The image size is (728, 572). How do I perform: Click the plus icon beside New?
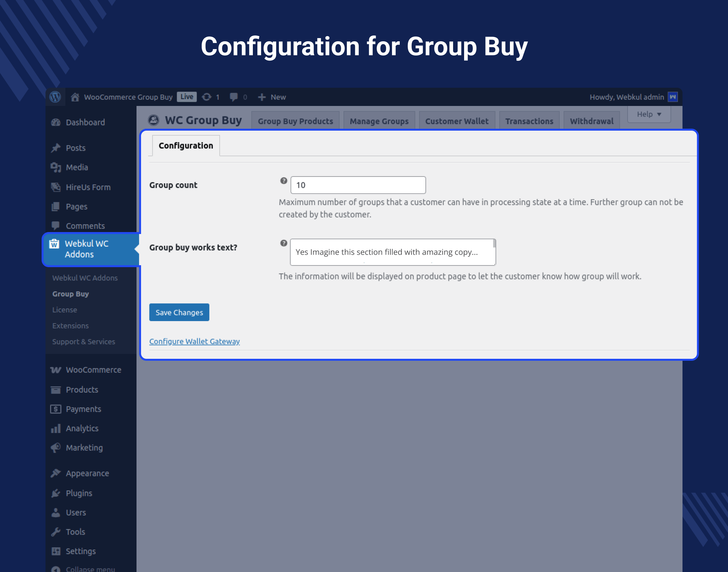pos(262,97)
